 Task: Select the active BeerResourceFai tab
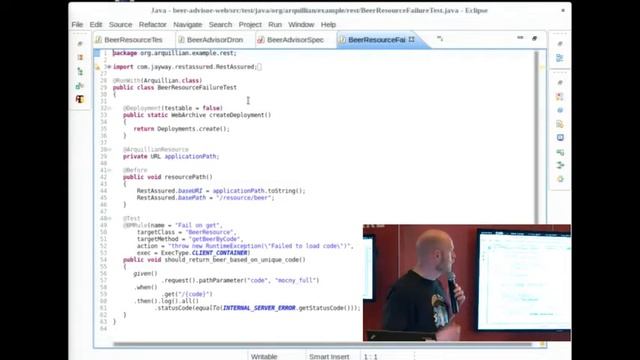coord(376,40)
